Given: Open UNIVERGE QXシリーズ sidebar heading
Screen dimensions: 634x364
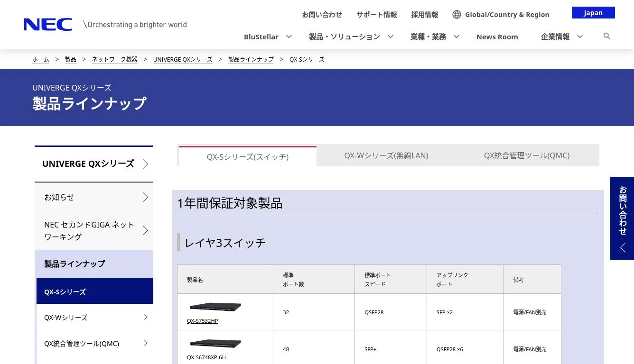Looking at the screenshot, I should point(94,164).
